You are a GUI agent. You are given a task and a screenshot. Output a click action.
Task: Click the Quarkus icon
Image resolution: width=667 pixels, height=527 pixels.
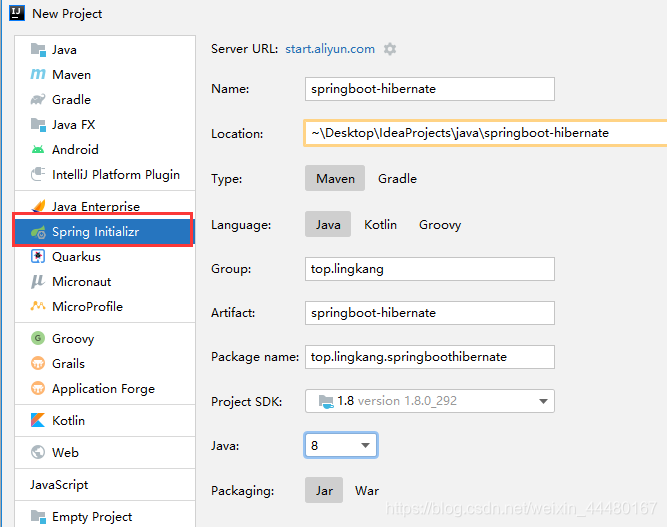click(x=38, y=256)
